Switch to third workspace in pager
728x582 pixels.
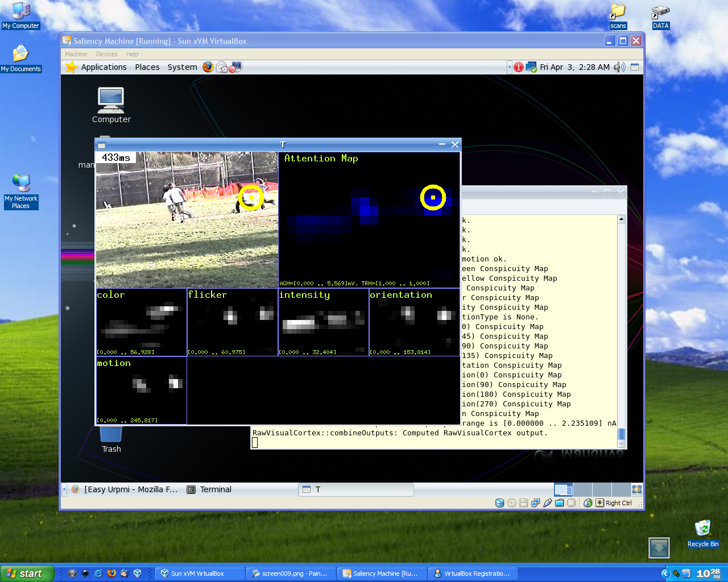tap(602, 489)
